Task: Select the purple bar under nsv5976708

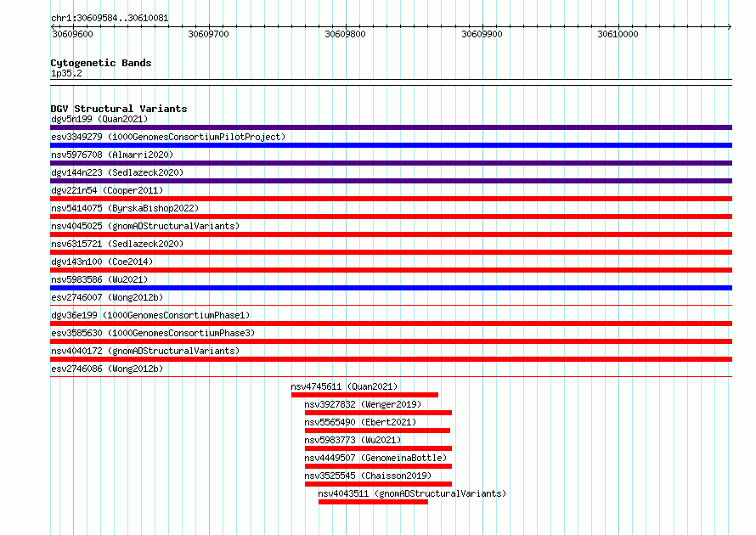Action: pos(391,163)
